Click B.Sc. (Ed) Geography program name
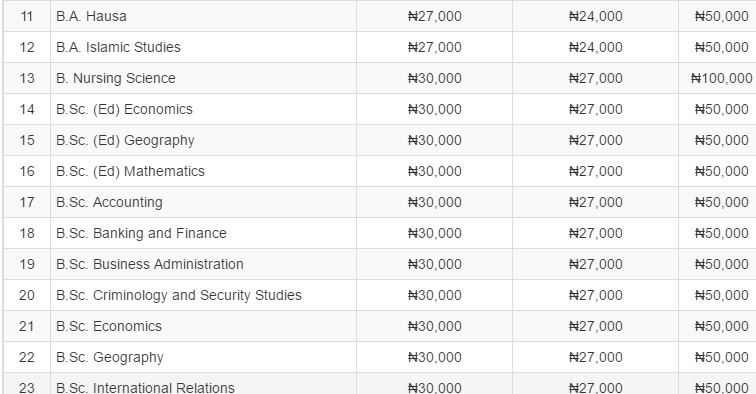 click(125, 140)
